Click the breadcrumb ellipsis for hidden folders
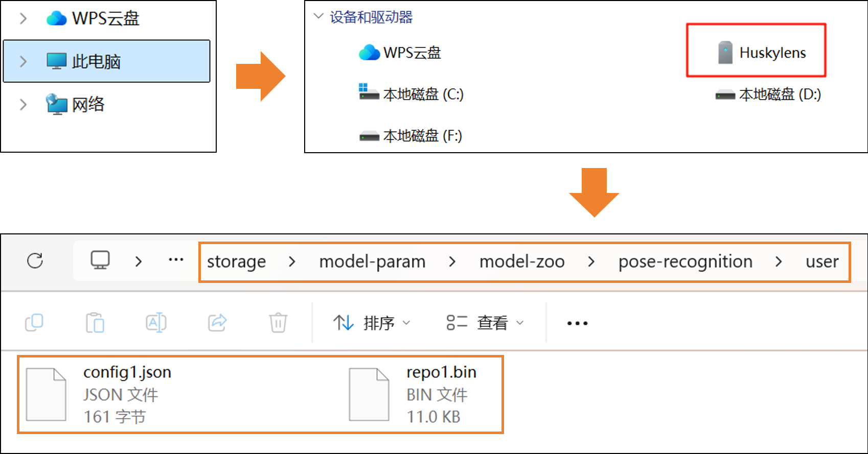This screenshot has width=868, height=454. [176, 260]
